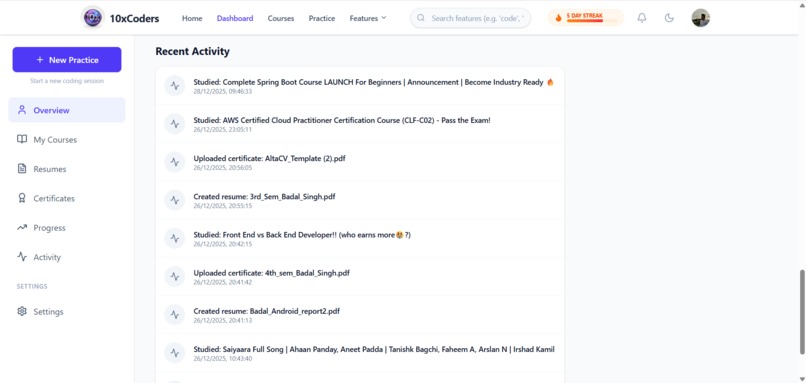Click the SETTINGS section label

pyautogui.click(x=32, y=286)
